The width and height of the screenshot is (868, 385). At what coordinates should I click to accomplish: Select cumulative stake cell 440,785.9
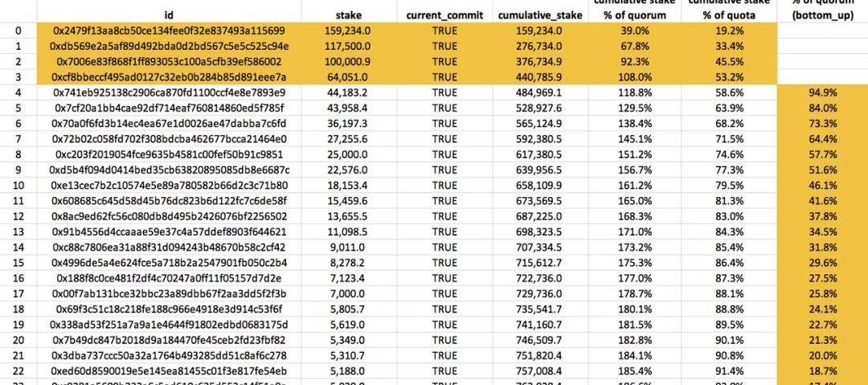click(x=540, y=77)
